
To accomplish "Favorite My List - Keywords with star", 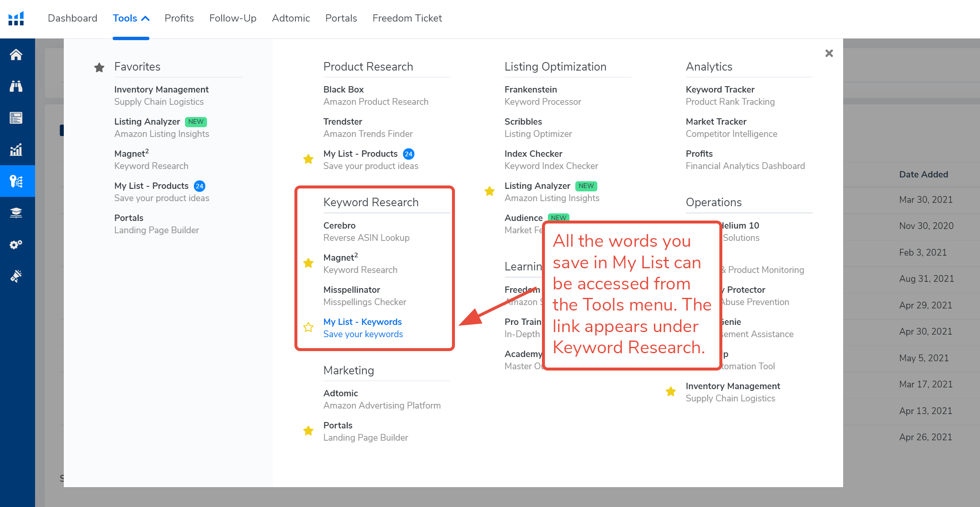I will 308,327.
